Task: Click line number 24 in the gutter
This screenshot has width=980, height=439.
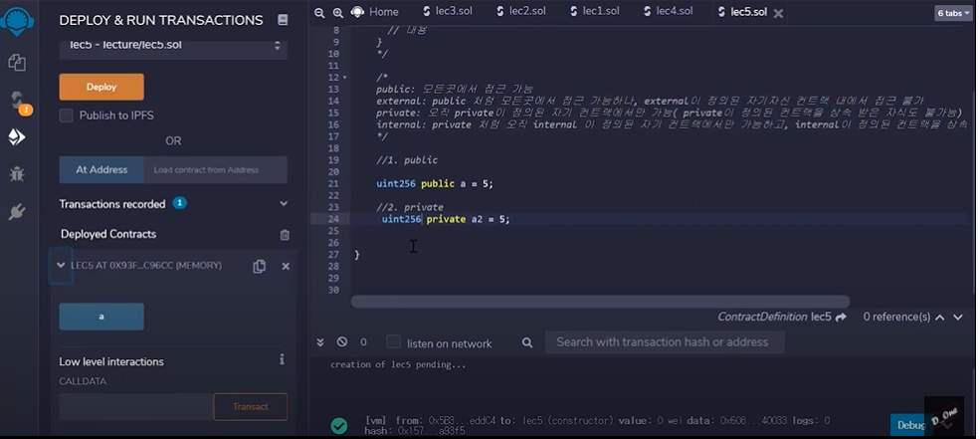Action: tap(333, 219)
